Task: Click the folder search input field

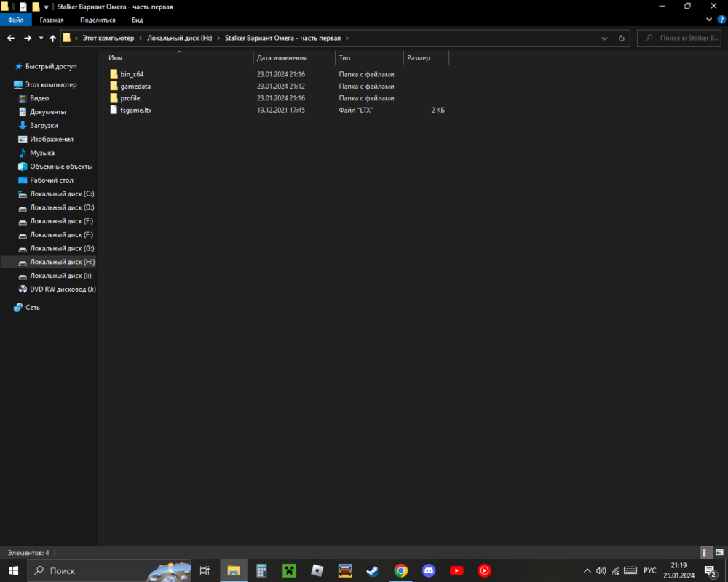Action: [x=684, y=38]
